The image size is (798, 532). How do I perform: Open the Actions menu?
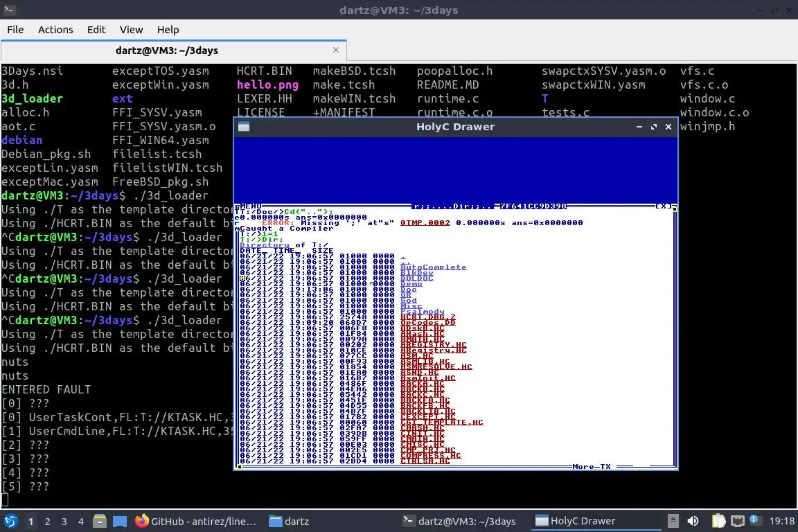(x=55, y=30)
